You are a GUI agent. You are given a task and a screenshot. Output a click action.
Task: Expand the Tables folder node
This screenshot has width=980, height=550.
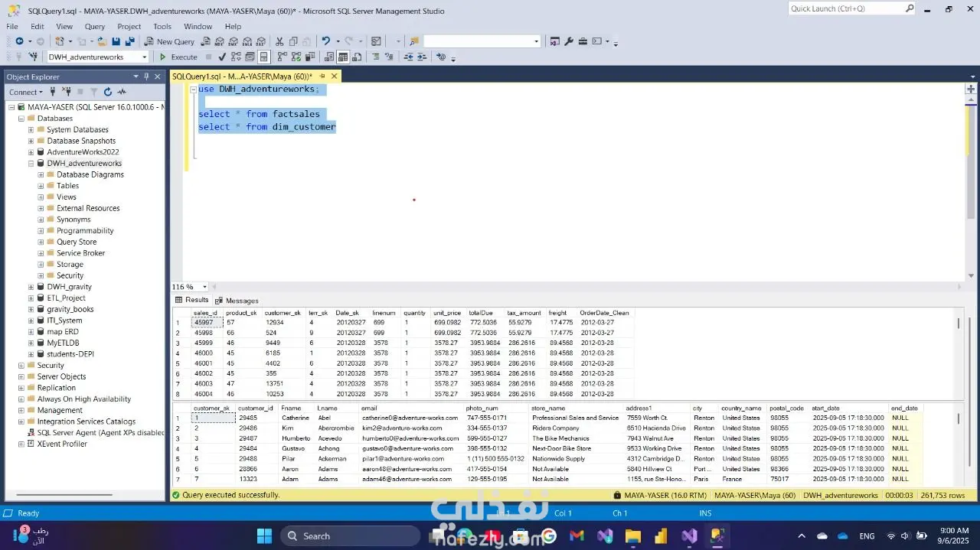tap(41, 186)
